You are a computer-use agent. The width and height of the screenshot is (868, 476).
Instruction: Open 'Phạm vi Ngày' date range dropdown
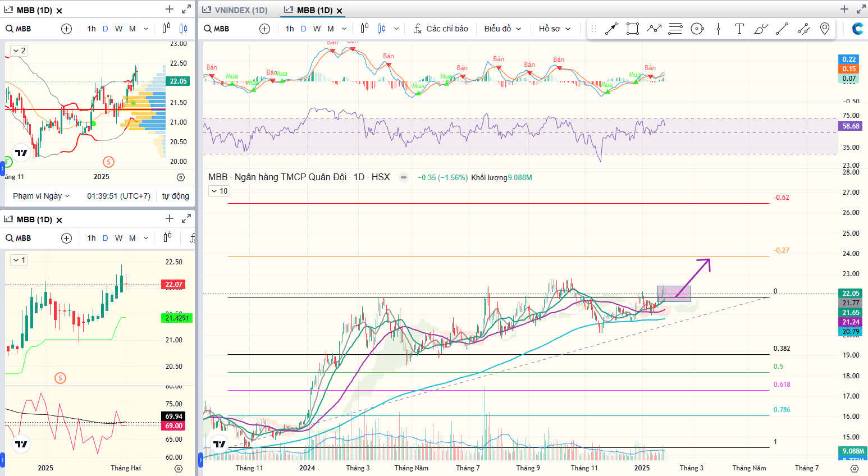[42, 196]
